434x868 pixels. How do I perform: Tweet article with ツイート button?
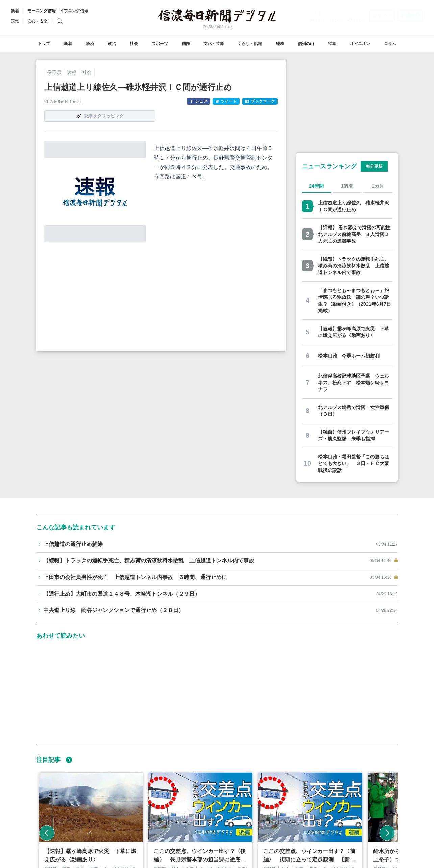226,101
